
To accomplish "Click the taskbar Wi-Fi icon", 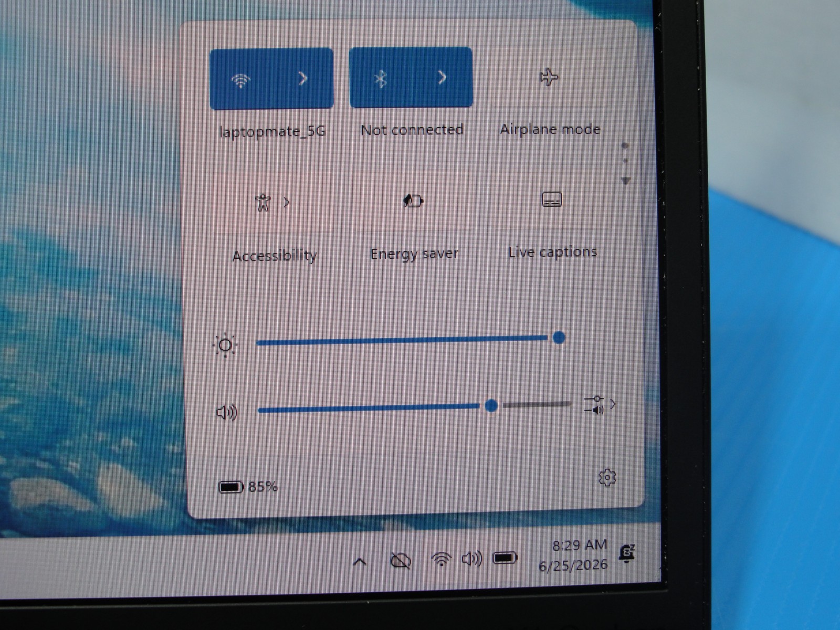I will (442, 559).
